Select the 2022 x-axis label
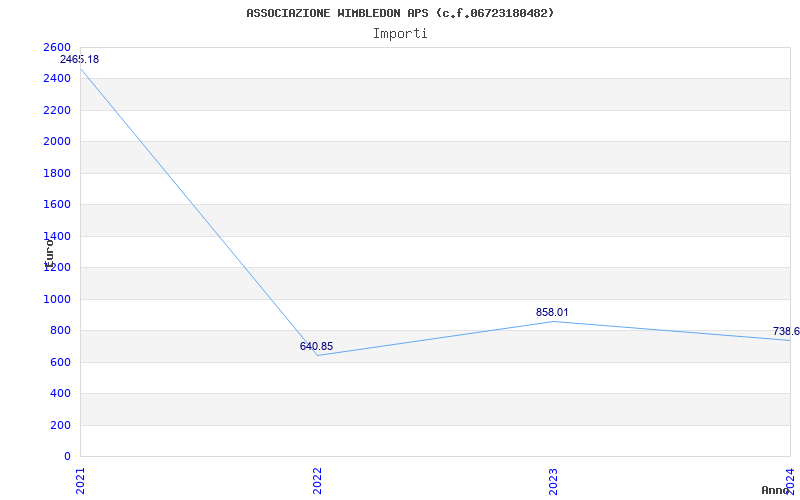Image resolution: width=800 pixels, height=500 pixels. pyautogui.click(x=317, y=481)
